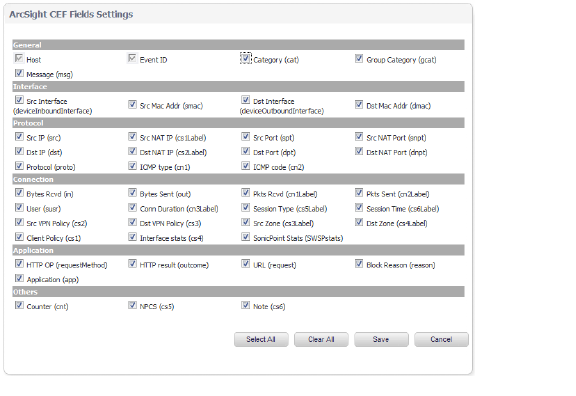Uncheck ICMP type (cn1)
The image size is (576, 396).
[x=132, y=166]
